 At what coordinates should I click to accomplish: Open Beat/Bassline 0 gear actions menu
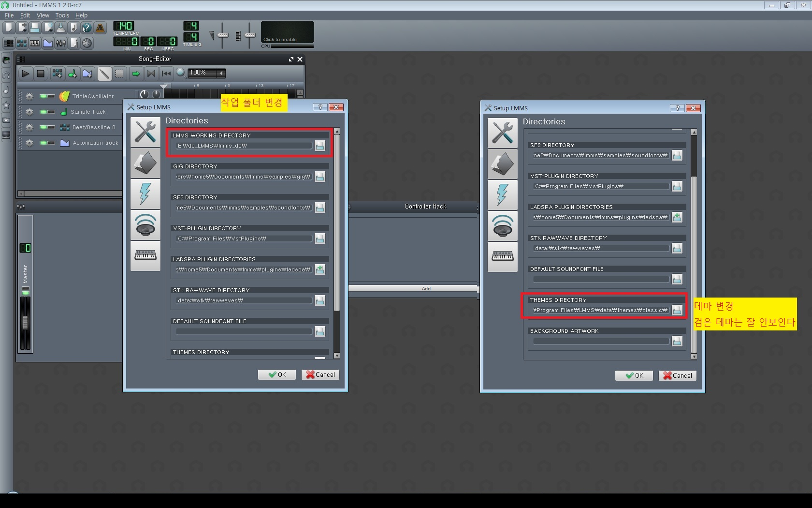tap(29, 127)
